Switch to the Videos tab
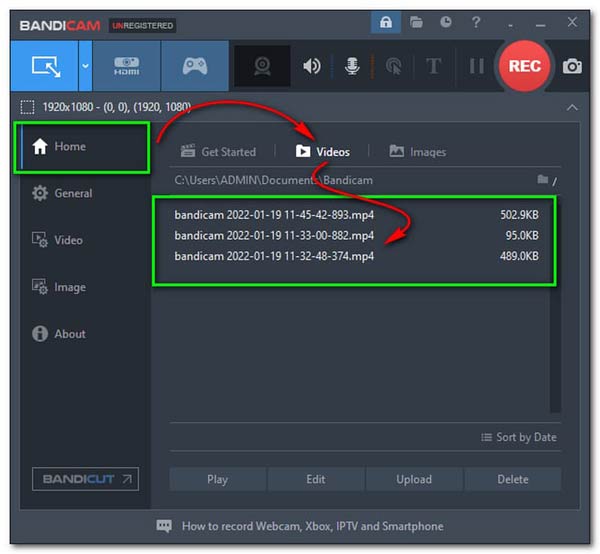 click(323, 152)
